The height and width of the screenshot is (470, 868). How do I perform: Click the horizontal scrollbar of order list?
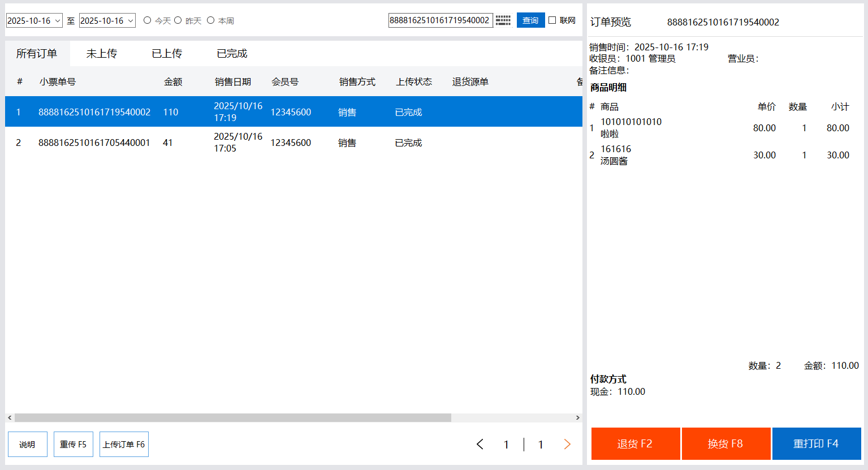[232, 418]
